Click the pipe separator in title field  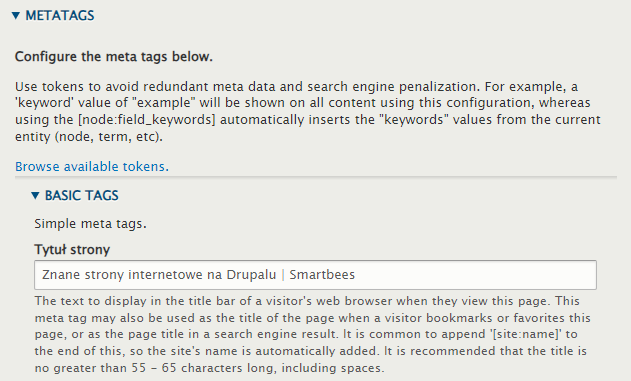click(x=283, y=275)
